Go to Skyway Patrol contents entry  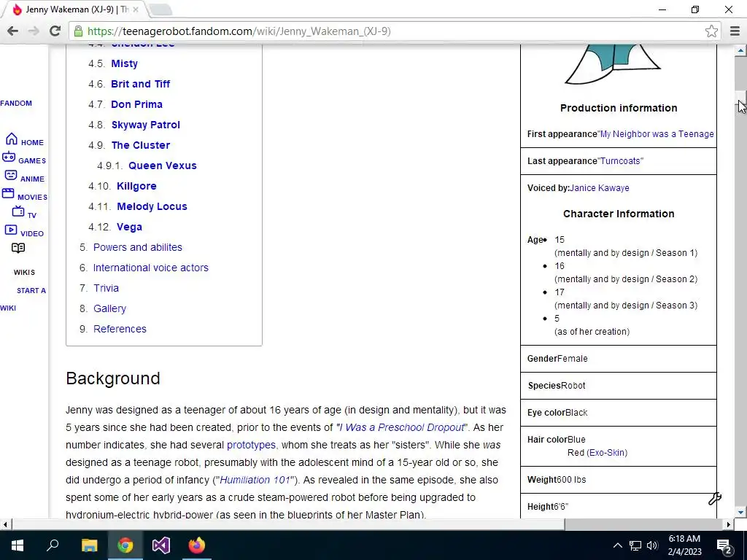(146, 125)
